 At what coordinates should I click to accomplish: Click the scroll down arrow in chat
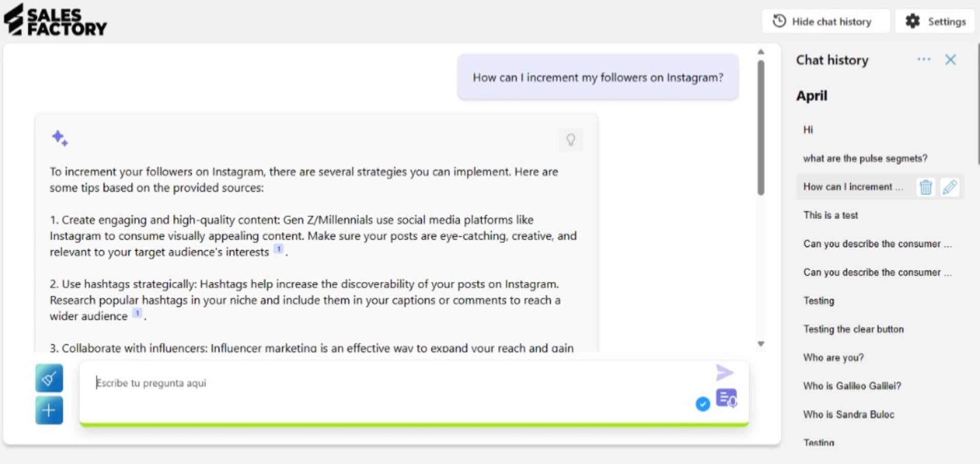pos(761,344)
